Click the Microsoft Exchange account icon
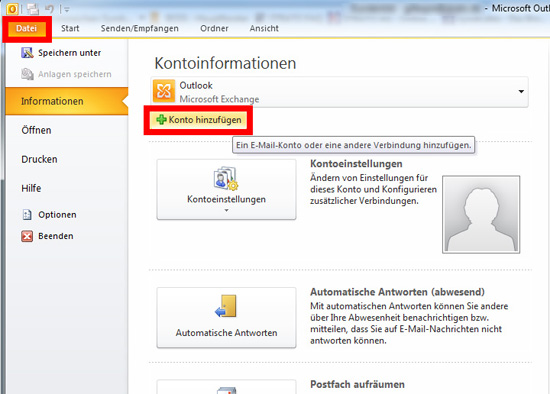This screenshot has height=394, width=550. tap(164, 91)
